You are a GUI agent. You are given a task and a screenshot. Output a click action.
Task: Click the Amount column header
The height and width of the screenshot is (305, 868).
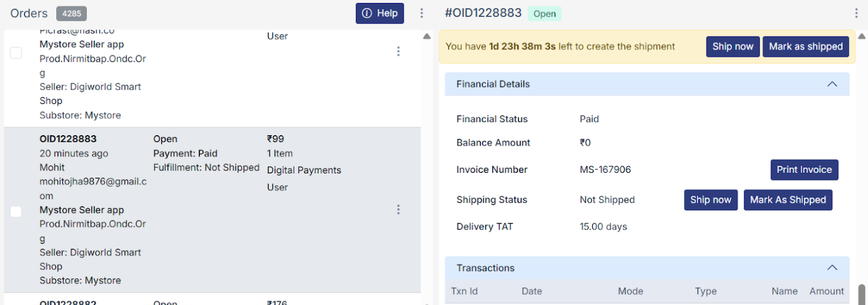[826, 291]
